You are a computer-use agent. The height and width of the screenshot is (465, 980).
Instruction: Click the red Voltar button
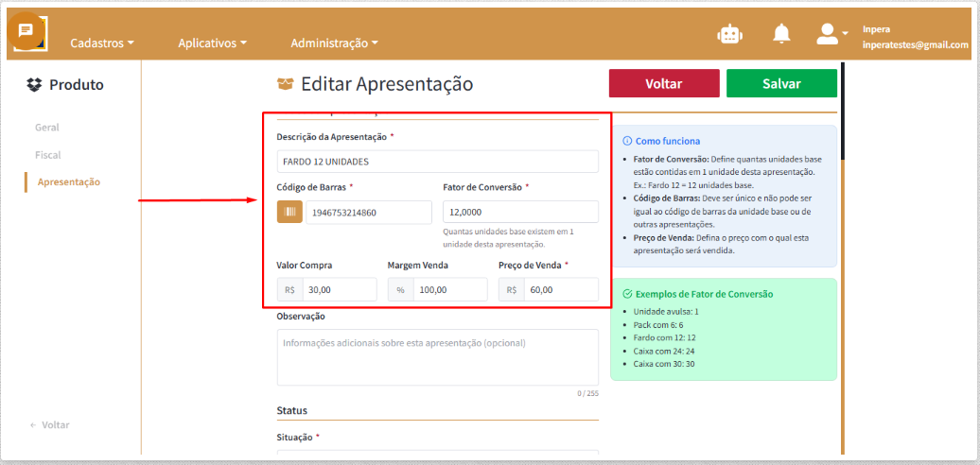coord(664,83)
